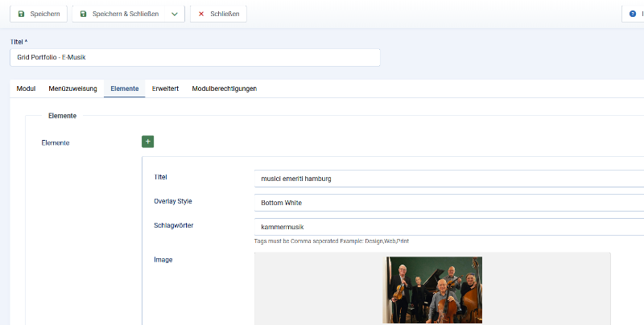
Task: Click the 'Schlagwörter' field label
Action: pyautogui.click(x=173, y=225)
